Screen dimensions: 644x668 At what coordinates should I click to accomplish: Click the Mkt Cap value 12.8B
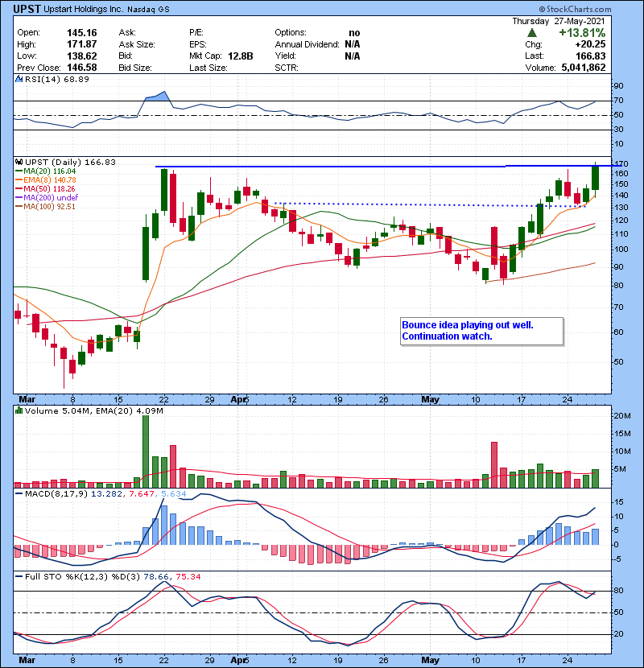pyautogui.click(x=241, y=56)
